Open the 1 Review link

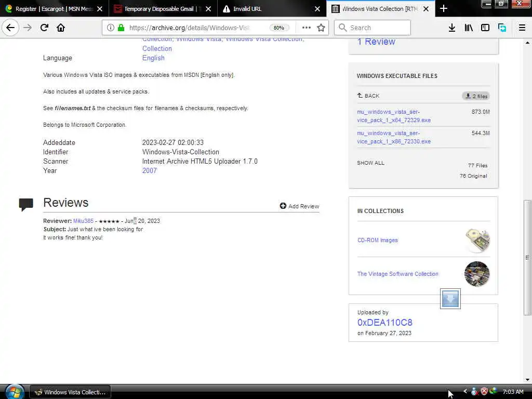click(376, 42)
